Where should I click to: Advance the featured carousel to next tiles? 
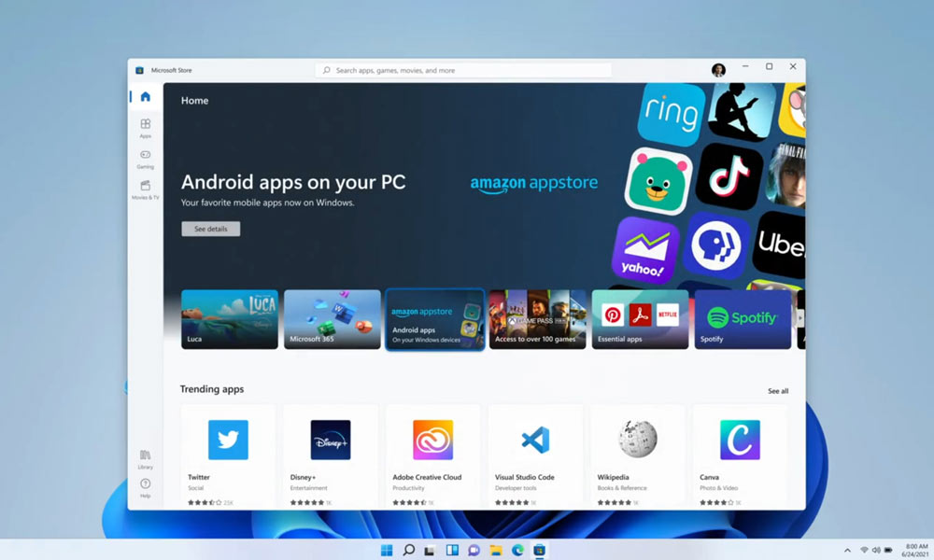point(800,318)
